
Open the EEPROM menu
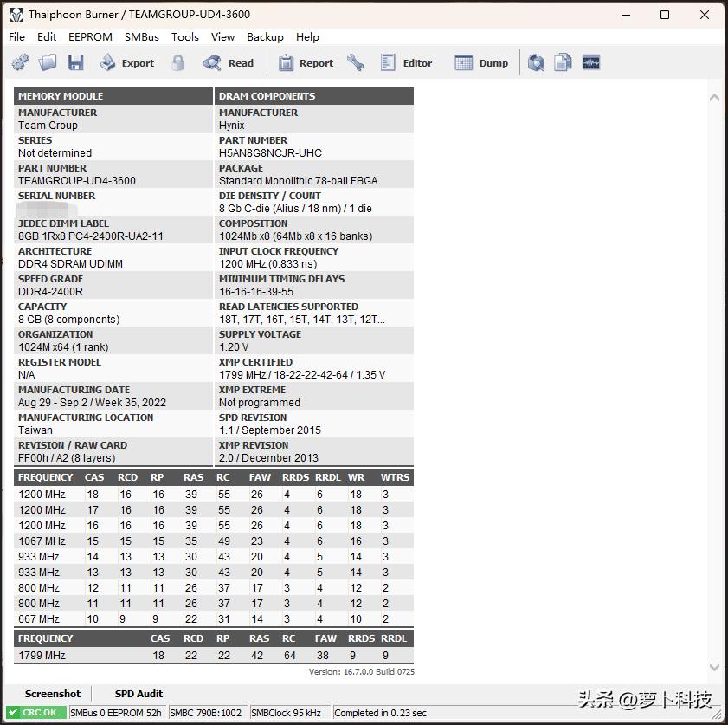point(90,36)
